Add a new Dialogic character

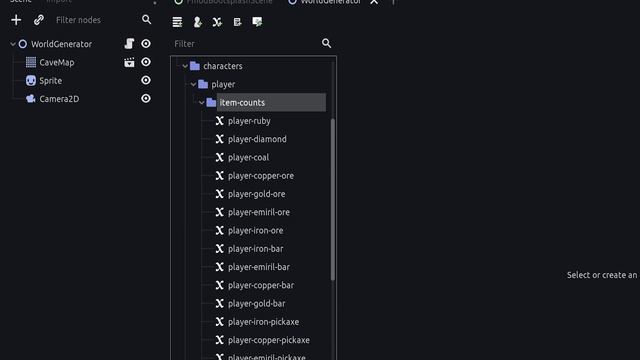click(198, 22)
